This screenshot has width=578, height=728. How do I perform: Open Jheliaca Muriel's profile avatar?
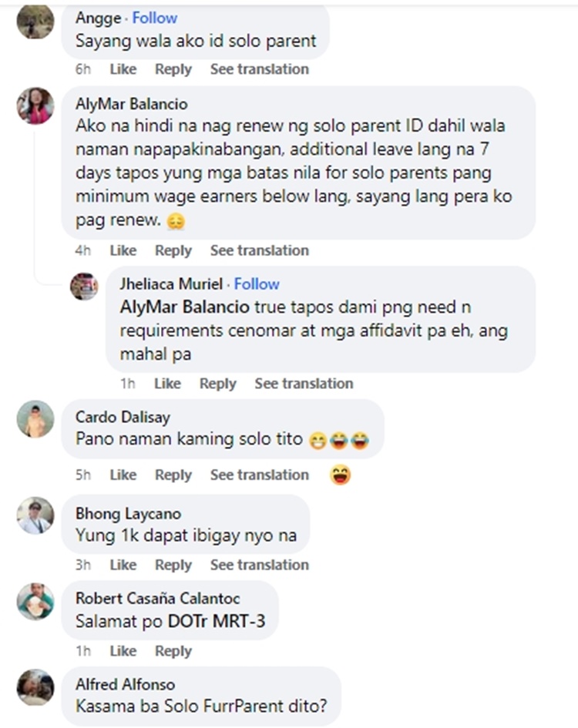[x=84, y=287]
